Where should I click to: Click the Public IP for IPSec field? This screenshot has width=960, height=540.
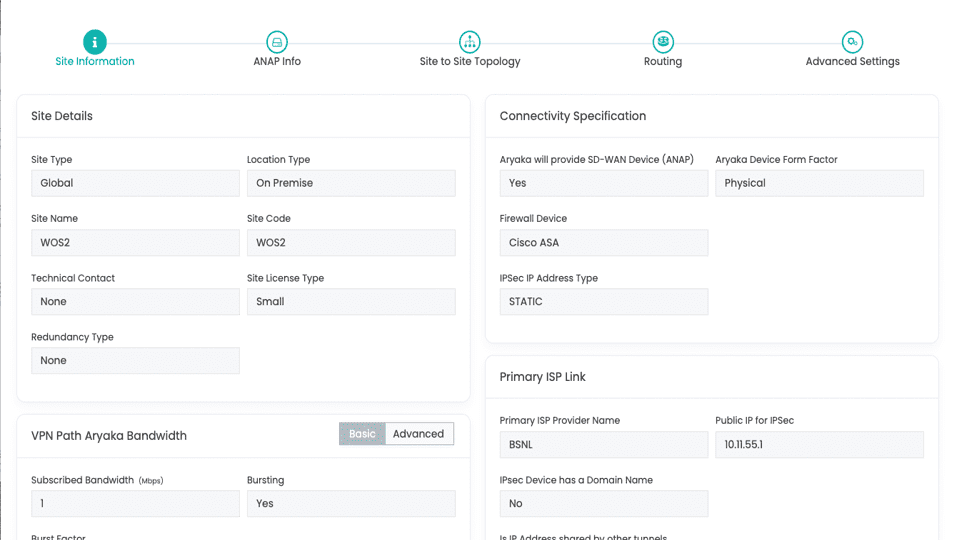819,444
